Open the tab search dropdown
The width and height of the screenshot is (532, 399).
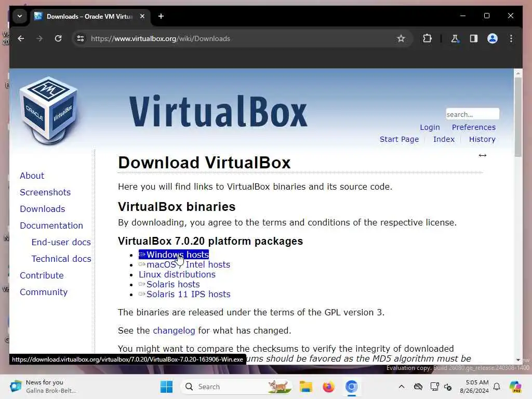click(x=20, y=16)
